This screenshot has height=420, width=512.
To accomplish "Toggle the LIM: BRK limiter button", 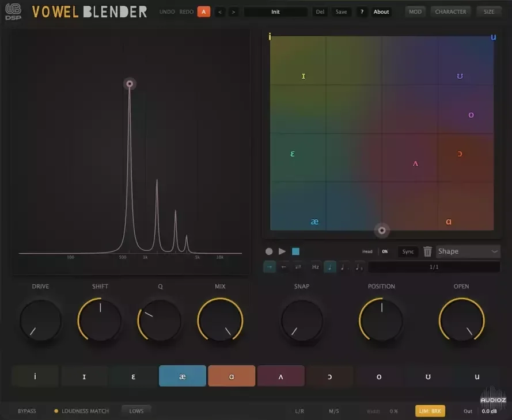I will (x=430, y=411).
